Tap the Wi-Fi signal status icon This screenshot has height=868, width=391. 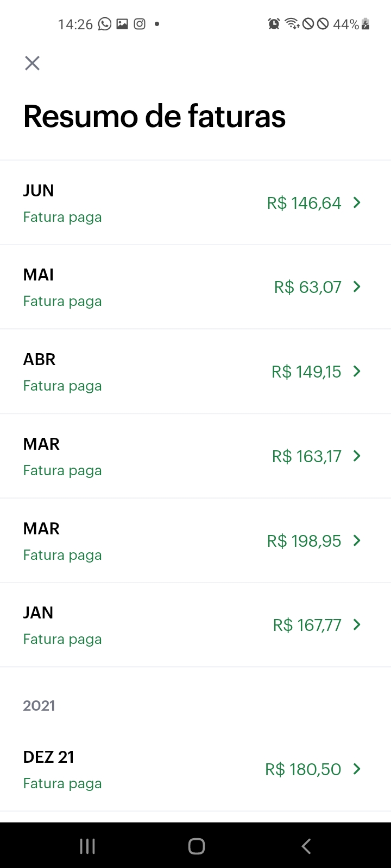(292, 24)
